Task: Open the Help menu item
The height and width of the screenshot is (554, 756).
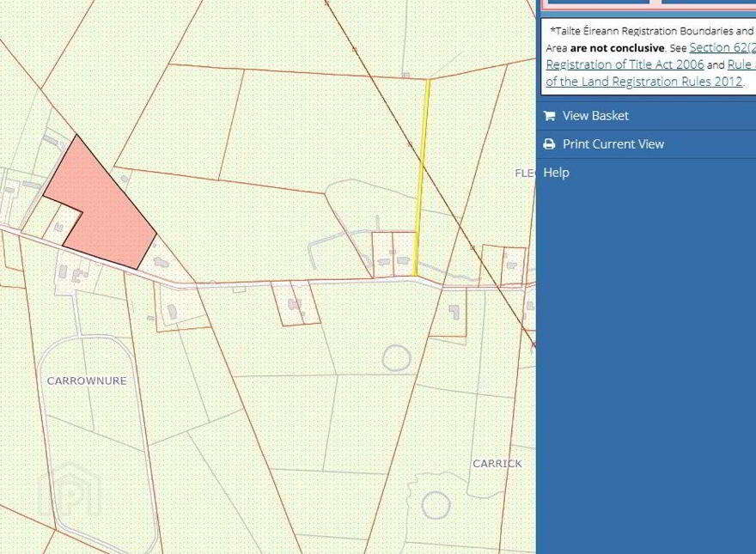Action: (x=557, y=173)
